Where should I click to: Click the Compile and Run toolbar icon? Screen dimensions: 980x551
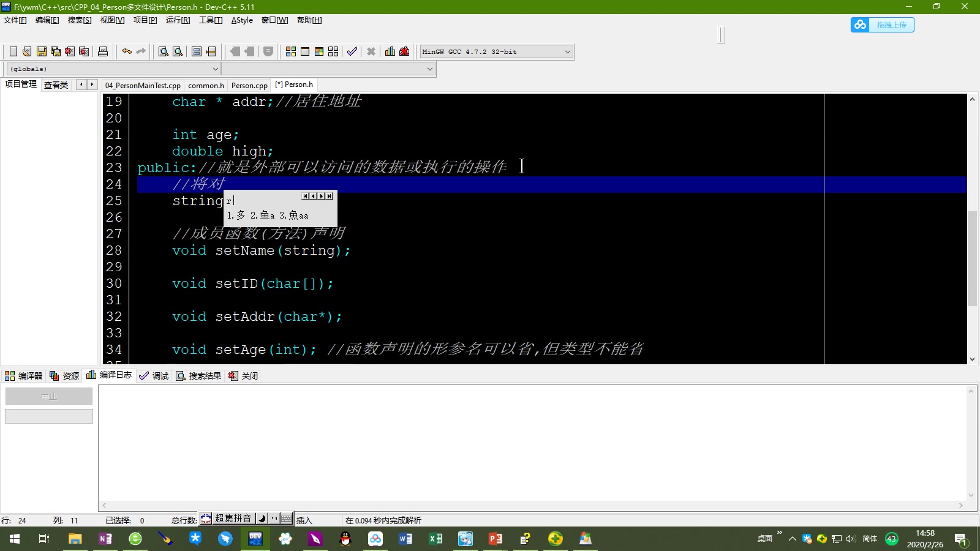319,51
